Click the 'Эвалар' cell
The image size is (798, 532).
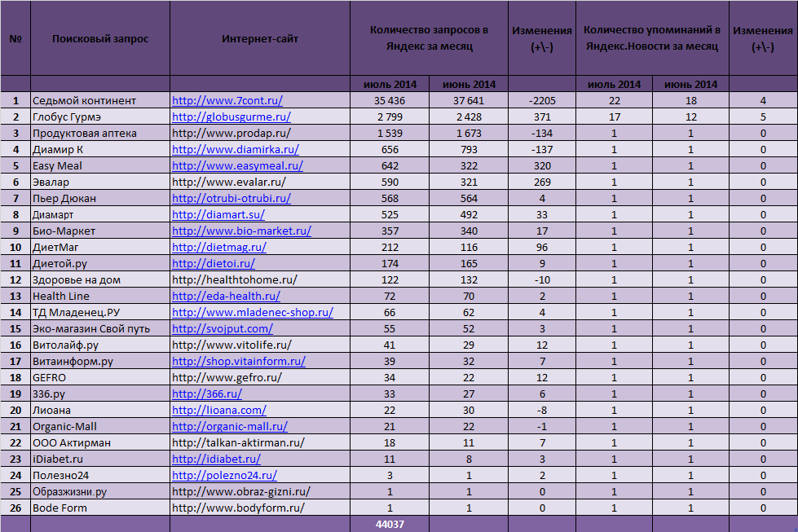100,182
